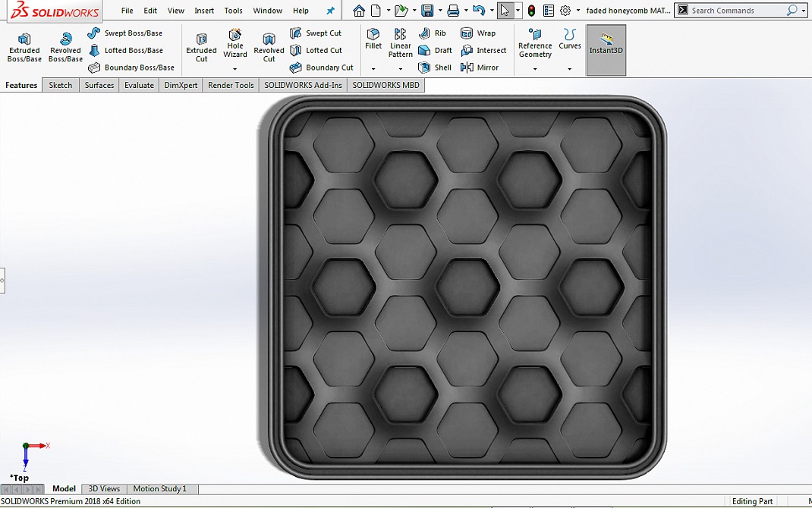Expand the Hole Wizard dropdown arrow
812x508 pixels.
[235, 69]
